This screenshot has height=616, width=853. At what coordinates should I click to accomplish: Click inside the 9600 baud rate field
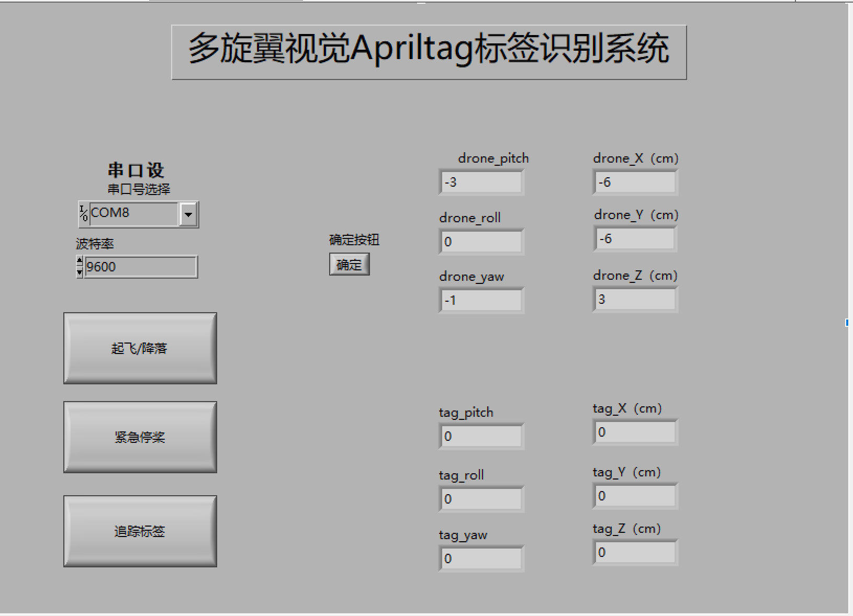(x=139, y=267)
